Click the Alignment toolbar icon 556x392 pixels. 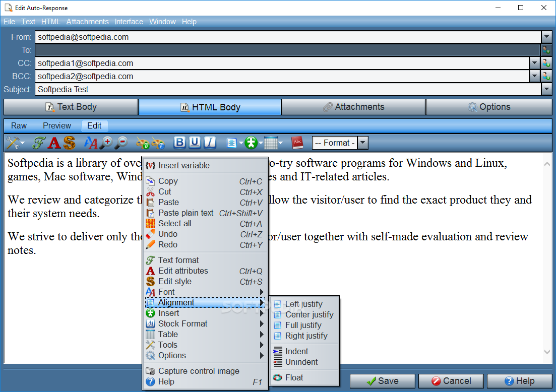point(231,143)
